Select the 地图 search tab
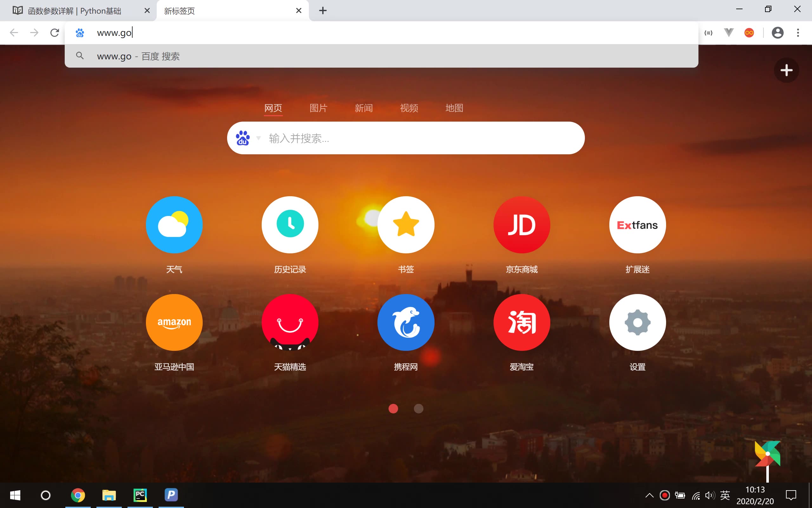Viewport: 812px width, 508px height. point(454,108)
